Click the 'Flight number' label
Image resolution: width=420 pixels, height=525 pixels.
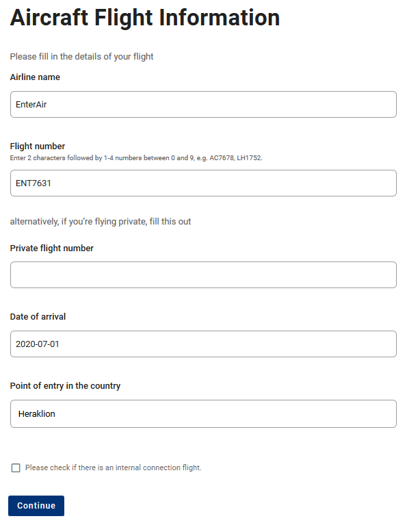click(38, 146)
